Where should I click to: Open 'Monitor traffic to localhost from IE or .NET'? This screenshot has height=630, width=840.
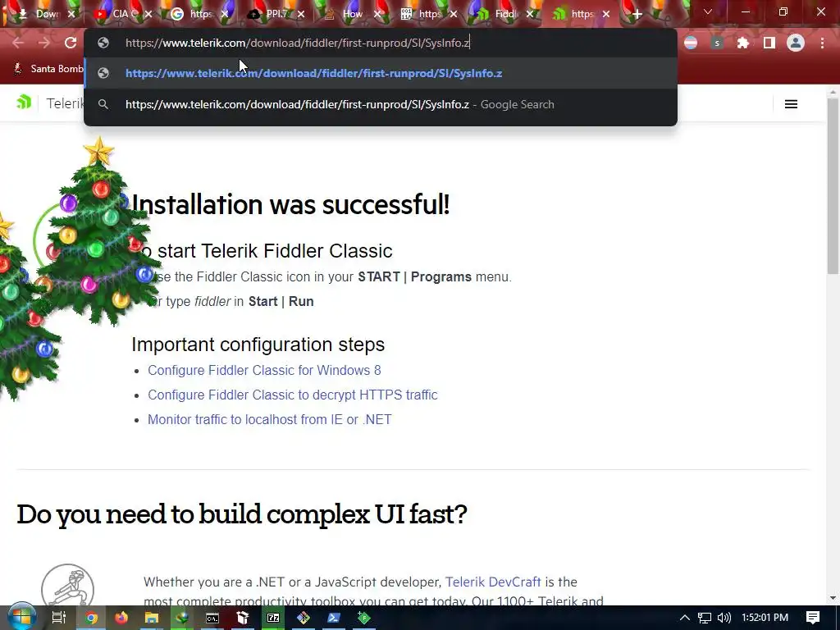click(x=269, y=419)
